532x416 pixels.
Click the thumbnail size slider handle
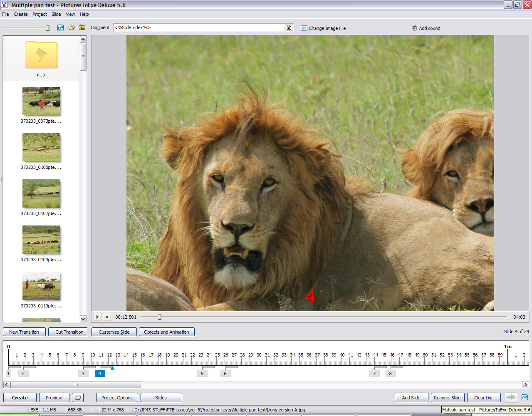click(x=47, y=28)
